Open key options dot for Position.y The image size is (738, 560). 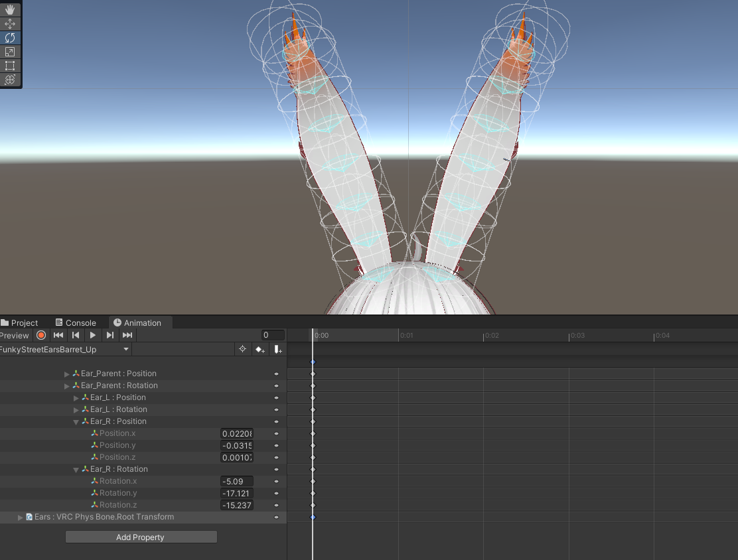276,446
